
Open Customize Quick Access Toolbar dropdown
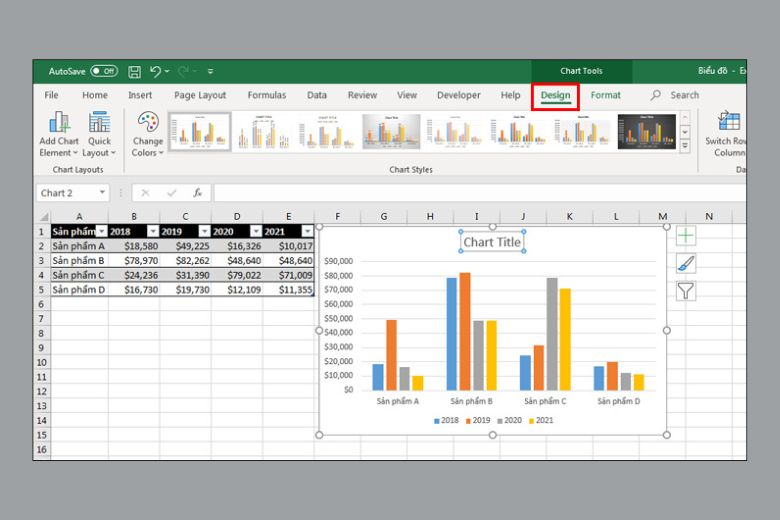[210, 72]
